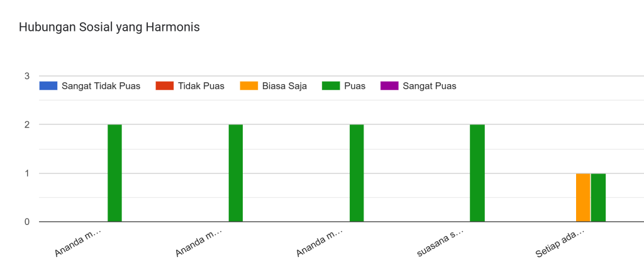
Task: Click the y-axis value 1
Action: (x=27, y=173)
